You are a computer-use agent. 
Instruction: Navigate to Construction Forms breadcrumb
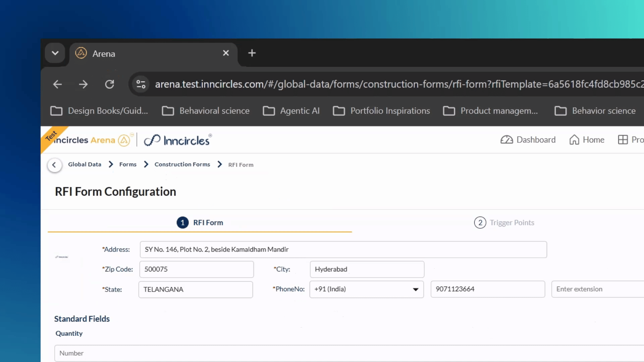[x=182, y=165]
